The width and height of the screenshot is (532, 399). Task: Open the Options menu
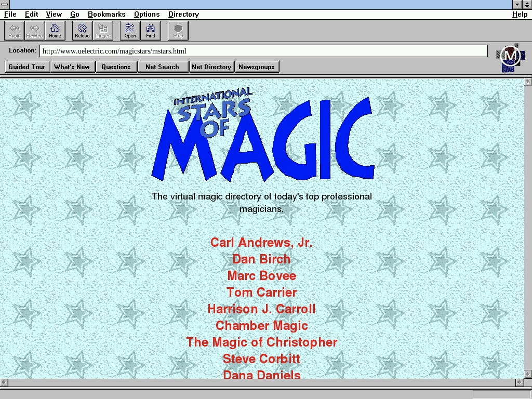pyautogui.click(x=147, y=15)
